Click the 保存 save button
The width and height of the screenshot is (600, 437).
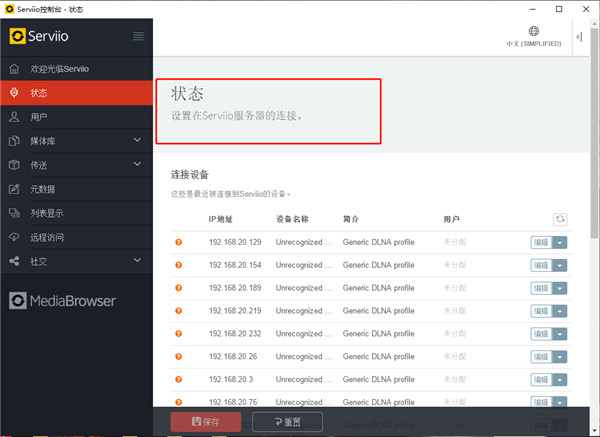click(x=206, y=421)
